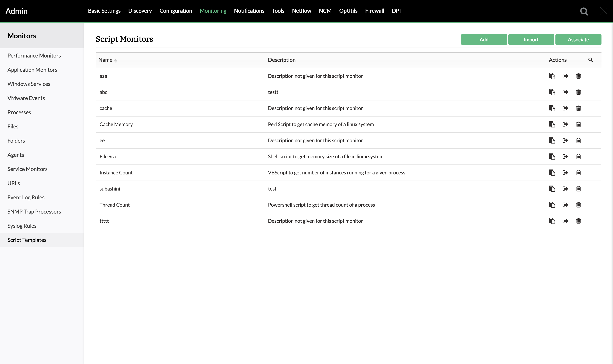Image resolution: width=613 pixels, height=364 pixels.
Task: Expand the Monitors section header
Action: [22, 36]
